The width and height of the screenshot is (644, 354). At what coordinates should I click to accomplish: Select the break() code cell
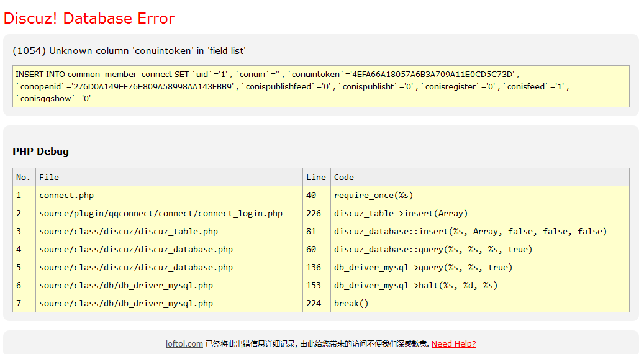(479, 304)
